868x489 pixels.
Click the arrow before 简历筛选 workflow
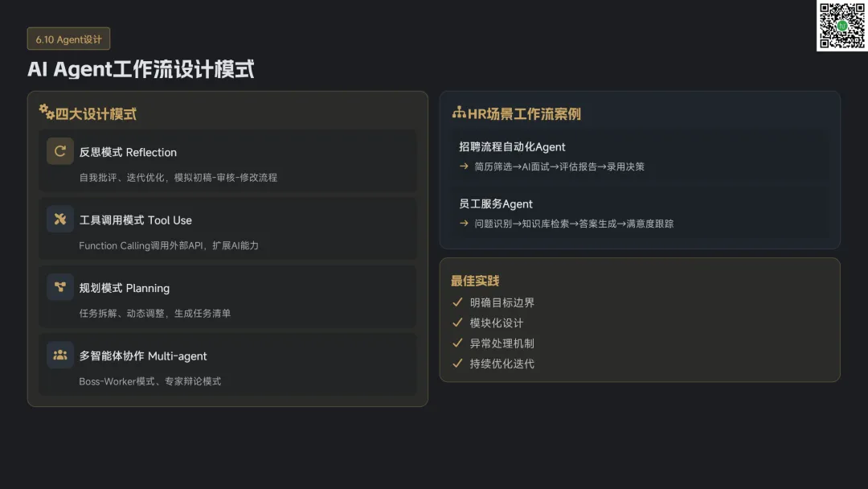click(464, 166)
